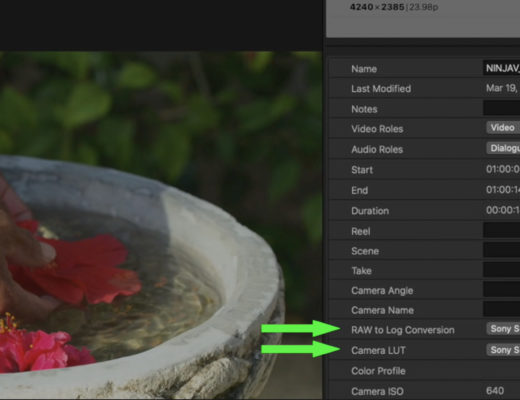Click the empty Camera Name input field

(502, 309)
